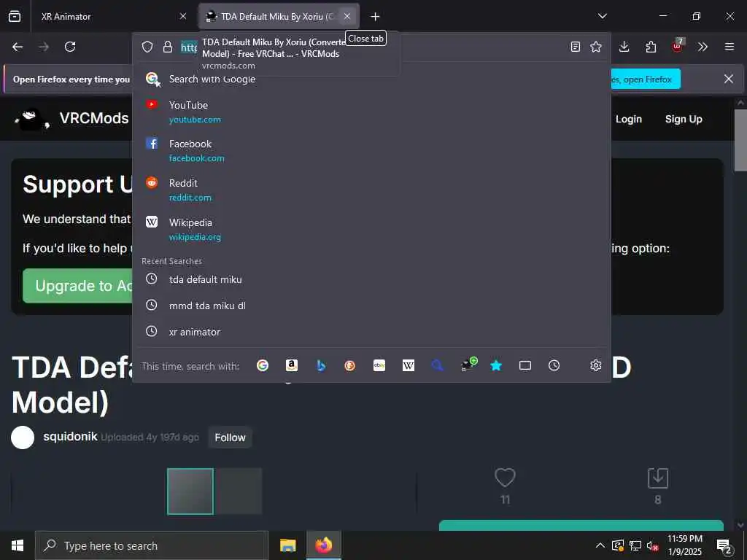Image resolution: width=747 pixels, height=560 pixels.
Task: Click squidonik's round avatar
Action: click(x=23, y=437)
